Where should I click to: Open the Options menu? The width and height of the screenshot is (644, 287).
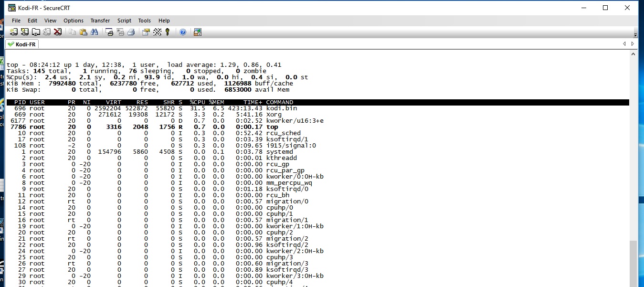point(74,21)
